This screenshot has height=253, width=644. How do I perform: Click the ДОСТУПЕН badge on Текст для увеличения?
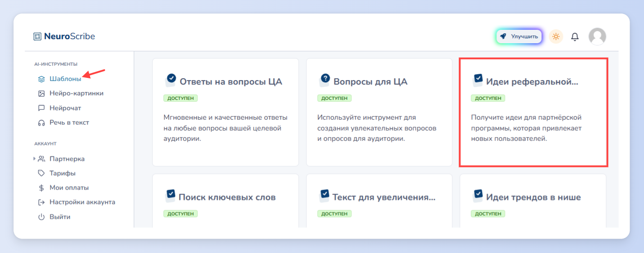[334, 213]
